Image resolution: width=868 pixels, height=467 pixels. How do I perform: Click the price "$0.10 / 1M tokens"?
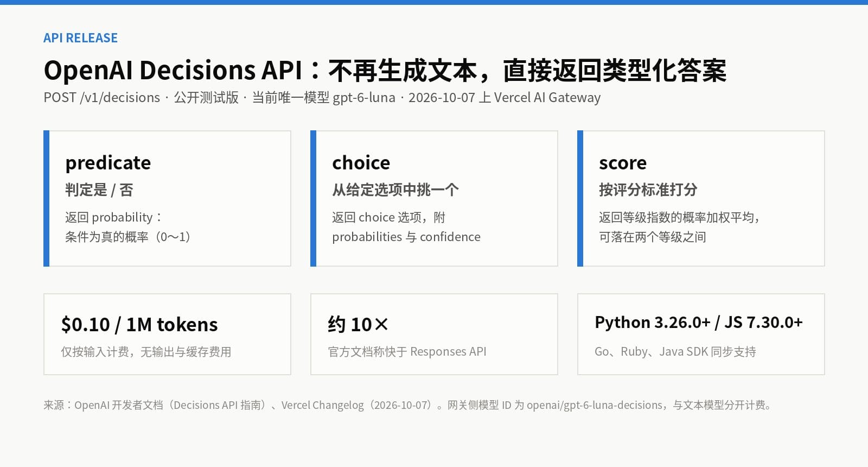[x=139, y=325]
